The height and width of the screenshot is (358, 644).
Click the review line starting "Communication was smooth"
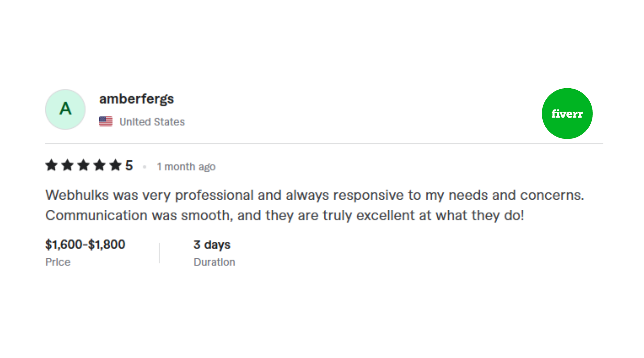(284, 215)
